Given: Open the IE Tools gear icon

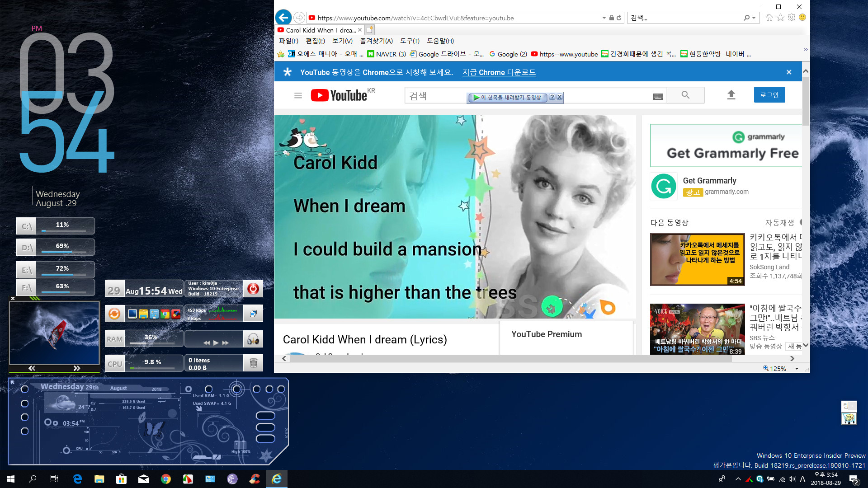Looking at the screenshot, I should (x=792, y=18).
